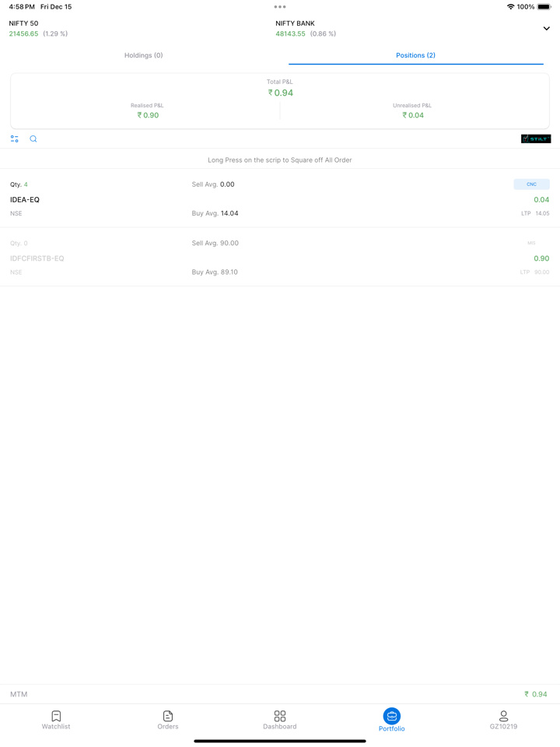The image size is (560, 747).
Task: Open the IDEA-EQ position row
Action: point(280,199)
